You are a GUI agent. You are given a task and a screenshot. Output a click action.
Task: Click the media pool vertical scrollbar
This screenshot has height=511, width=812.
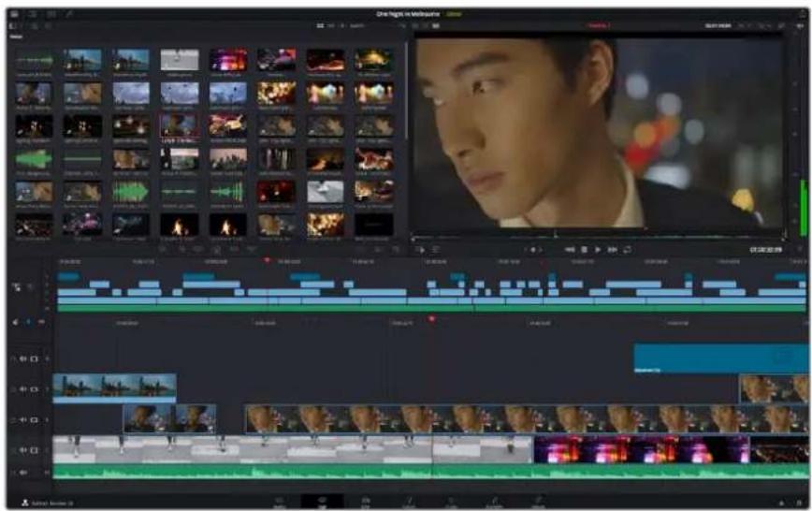pos(405,91)
